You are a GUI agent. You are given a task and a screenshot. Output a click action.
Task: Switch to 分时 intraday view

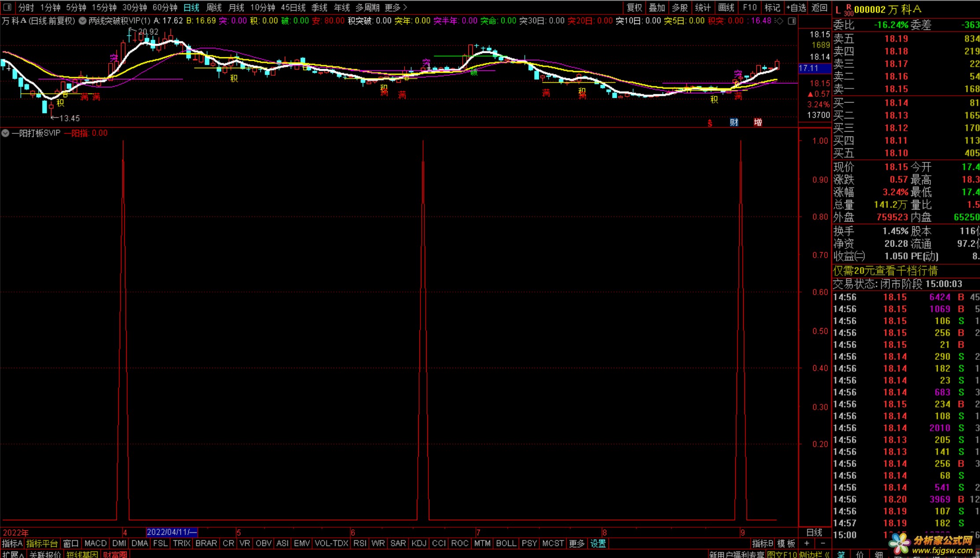pyautogui.click(x=26, y=7)
